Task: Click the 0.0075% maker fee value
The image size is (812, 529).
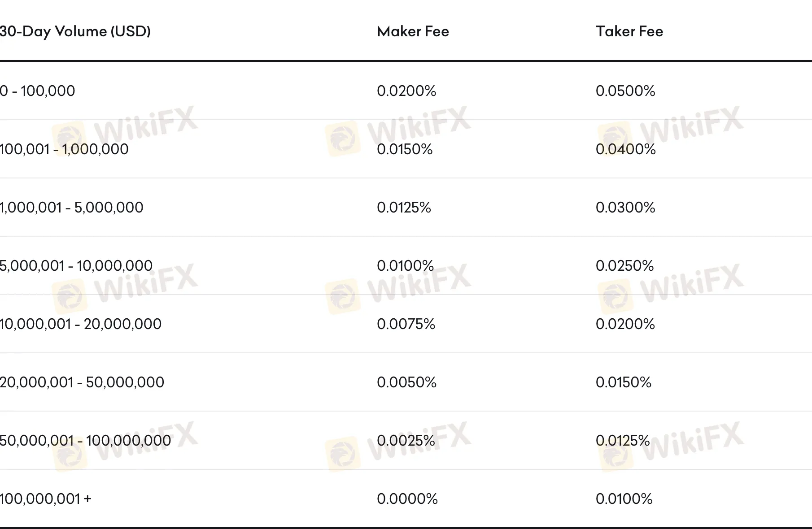Action: 406,324
